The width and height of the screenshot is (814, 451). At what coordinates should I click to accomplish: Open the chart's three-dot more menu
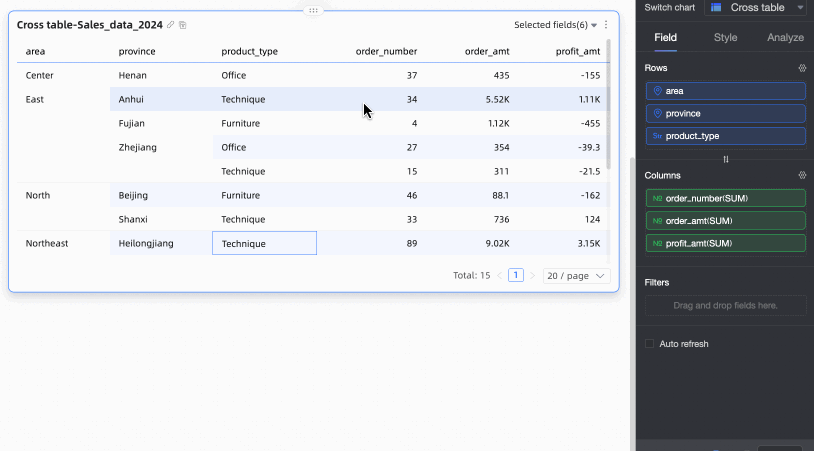606,25
